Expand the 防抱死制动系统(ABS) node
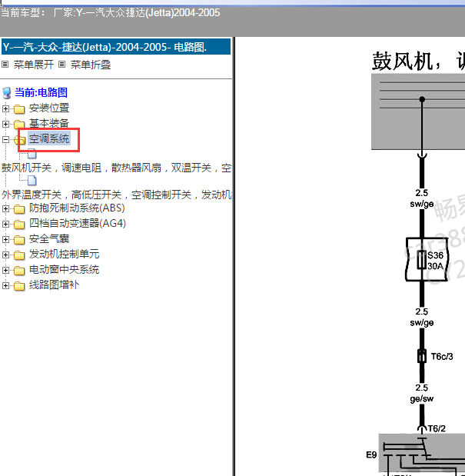 [5, 208]
